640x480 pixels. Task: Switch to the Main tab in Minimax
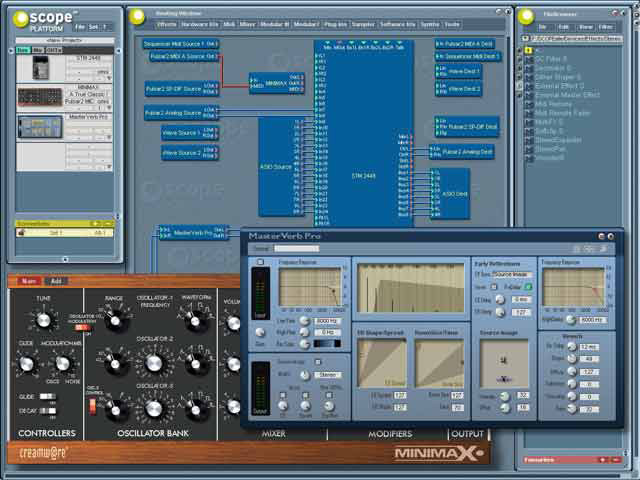click(x=29, y=281)
